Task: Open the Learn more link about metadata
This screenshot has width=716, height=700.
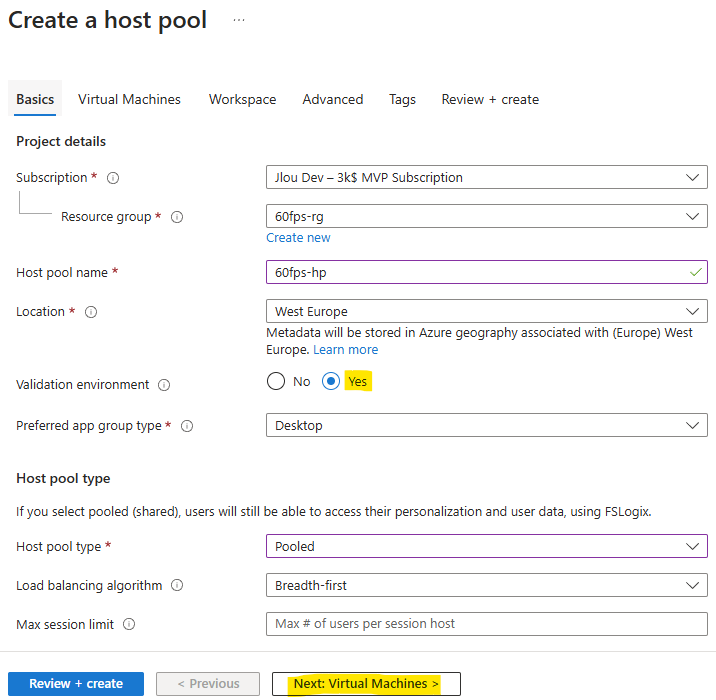Action: (x=346, y=349)
